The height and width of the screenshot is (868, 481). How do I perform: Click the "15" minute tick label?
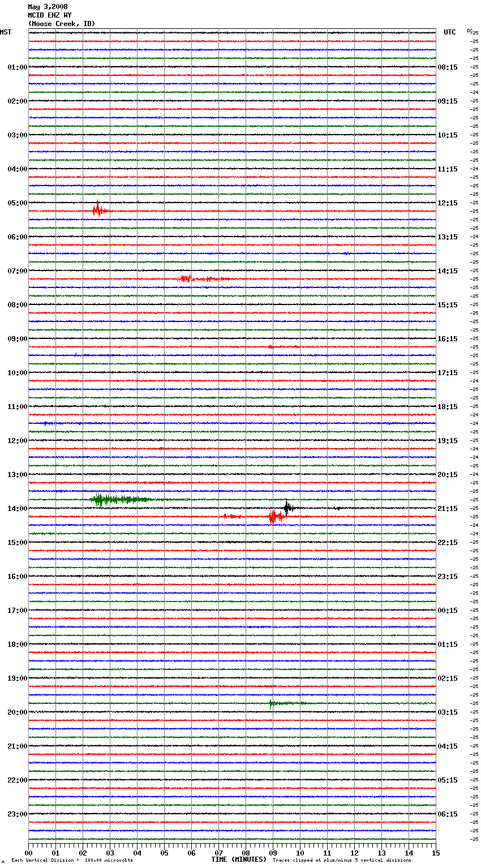tap(436, 853)
